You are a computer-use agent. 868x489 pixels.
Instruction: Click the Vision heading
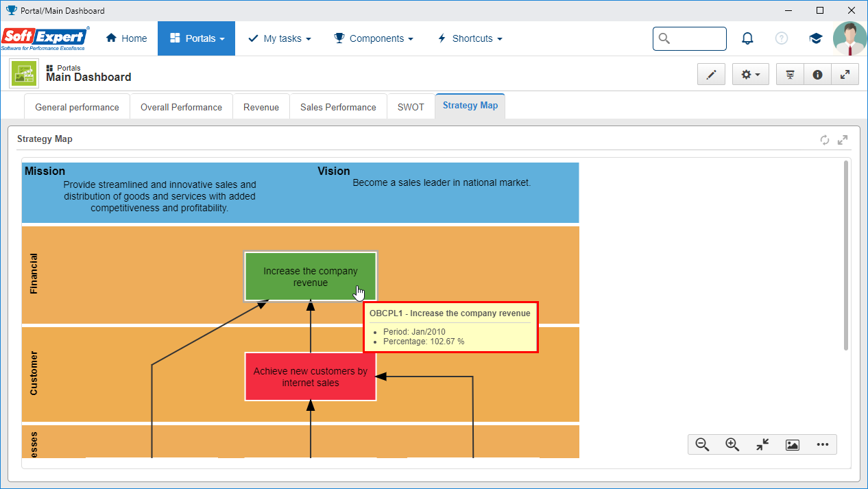334,171
